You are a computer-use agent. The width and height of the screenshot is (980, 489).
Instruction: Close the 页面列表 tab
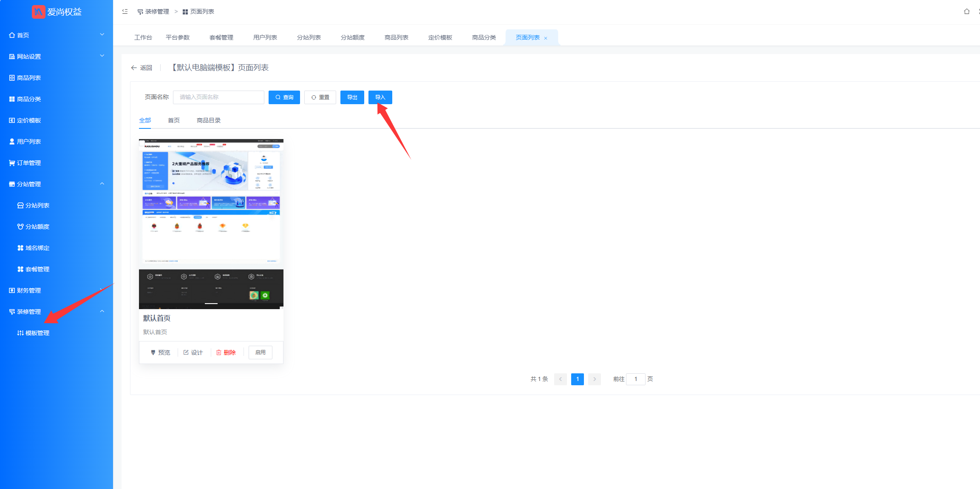tap(546, 38)
